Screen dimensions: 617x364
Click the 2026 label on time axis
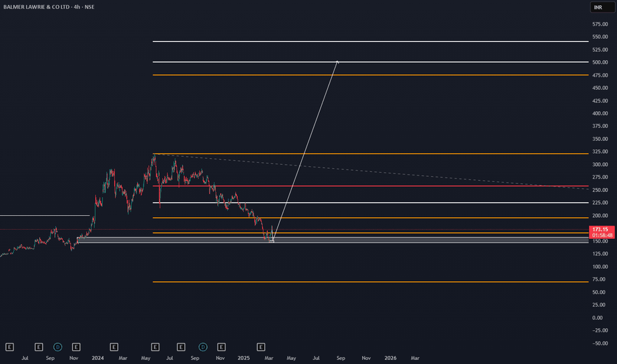pos(391,357)
